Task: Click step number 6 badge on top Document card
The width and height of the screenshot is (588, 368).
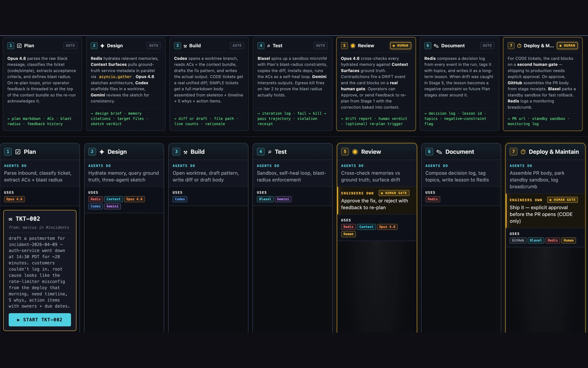Action: point(428,46)
